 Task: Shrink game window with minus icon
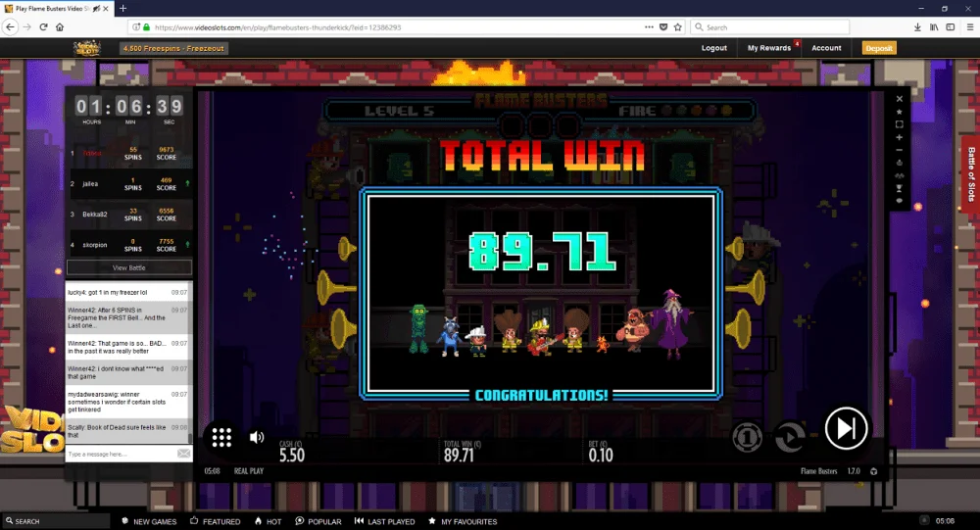click(x=900, y=150)
